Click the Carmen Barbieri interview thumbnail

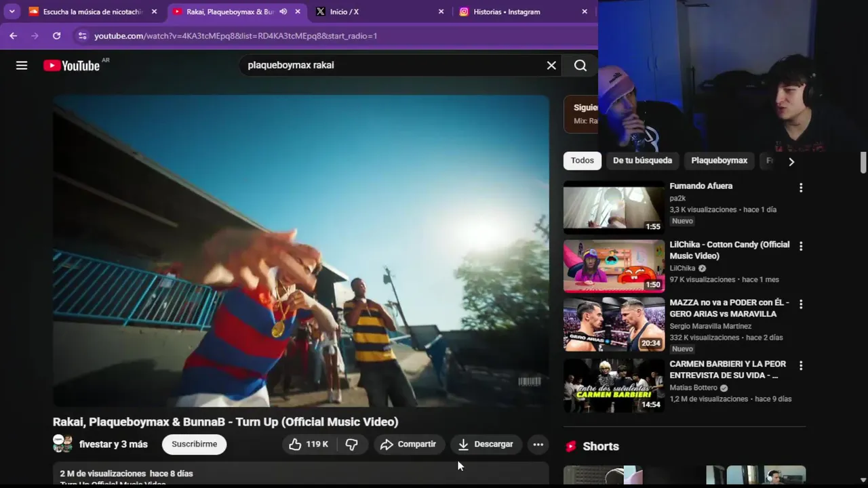(614, 386)
